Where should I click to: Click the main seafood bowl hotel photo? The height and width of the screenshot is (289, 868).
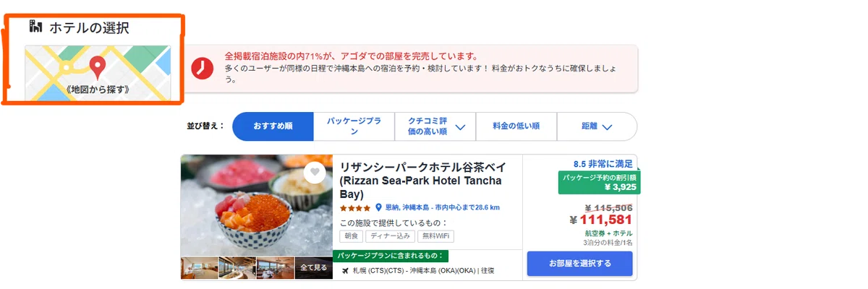[x=257, y=205]
